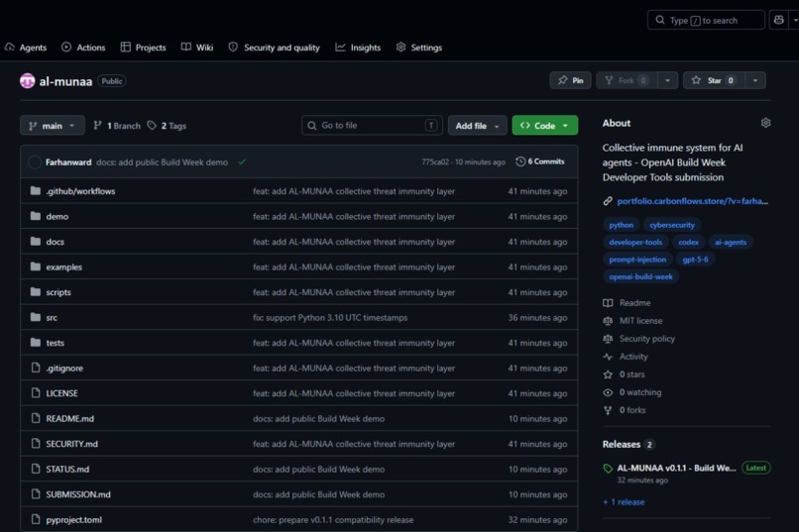The width and height of the screenshot is (799, 532).
Task: Click the 775ca02 commit hash
Action: [x=435, y=161]
